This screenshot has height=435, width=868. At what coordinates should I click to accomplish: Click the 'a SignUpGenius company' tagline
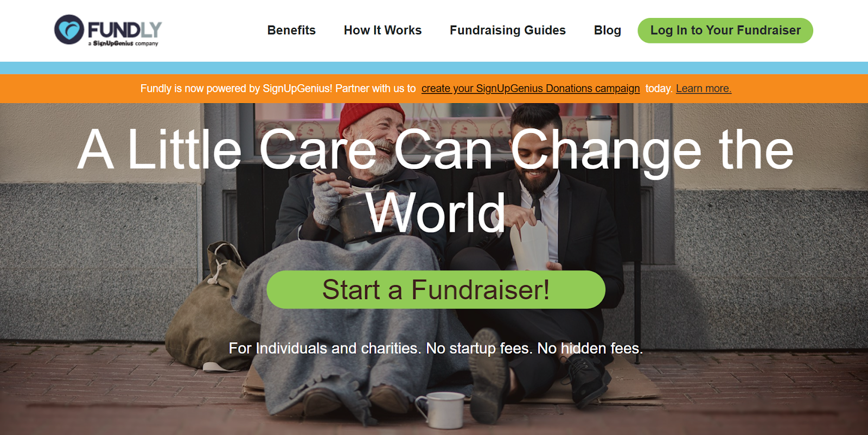pos(123,43)
